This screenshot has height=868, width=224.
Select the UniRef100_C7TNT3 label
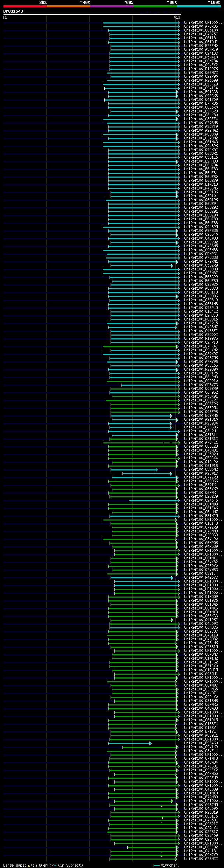[201, 758]
